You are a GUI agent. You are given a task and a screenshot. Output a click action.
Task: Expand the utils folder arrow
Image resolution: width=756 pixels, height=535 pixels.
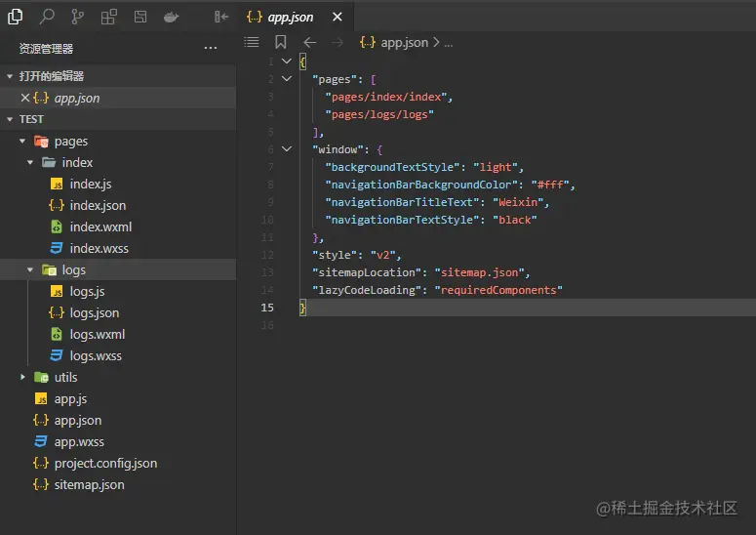click(x=22, y=377)
